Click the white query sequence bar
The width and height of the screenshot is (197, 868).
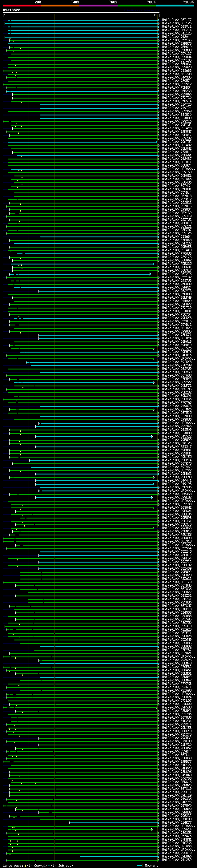tap(81, 13)
